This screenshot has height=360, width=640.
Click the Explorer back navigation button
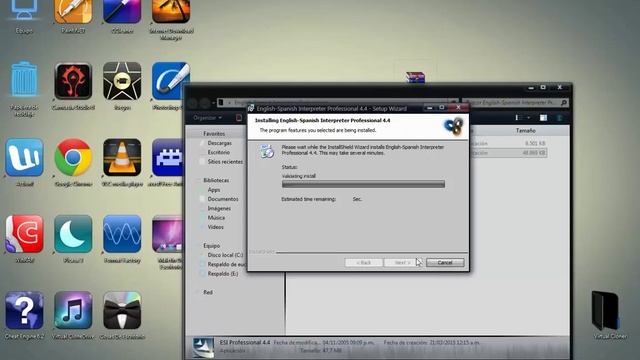193,103
